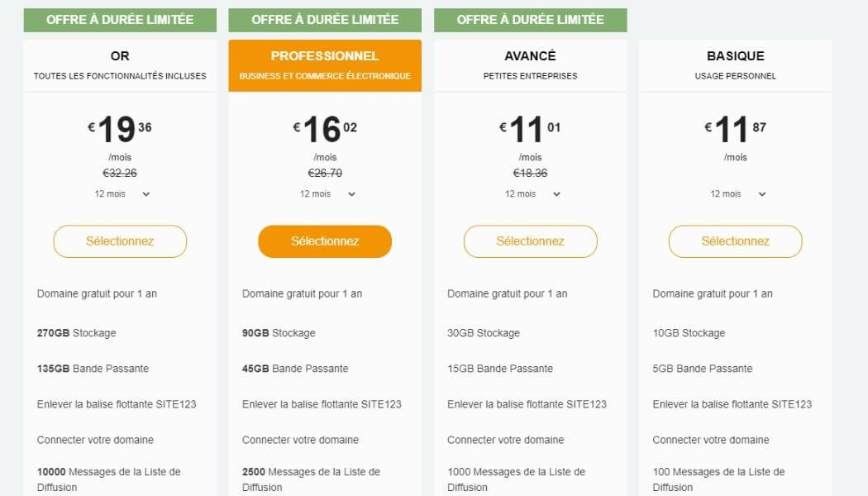868x496 pixels.
Task: Select the Professionnel plan button
Action: pos(325,241)
